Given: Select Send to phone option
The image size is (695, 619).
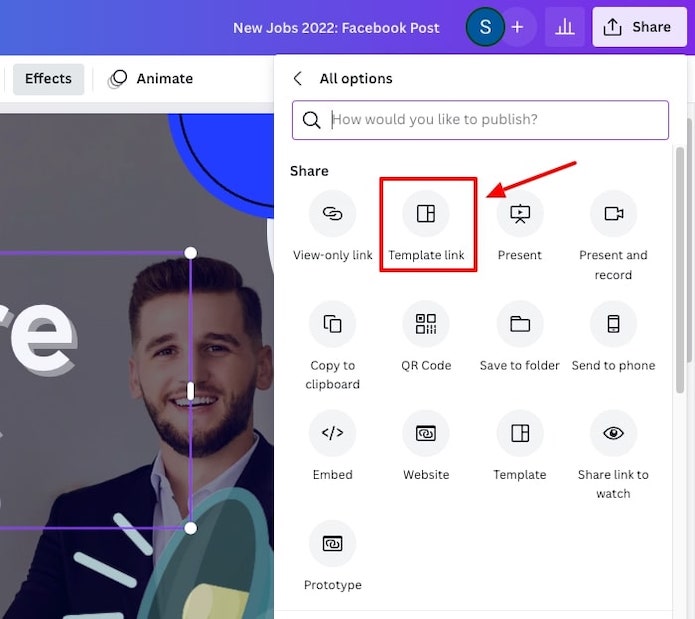Looking at the screenshot, I should tap(613, 337).
